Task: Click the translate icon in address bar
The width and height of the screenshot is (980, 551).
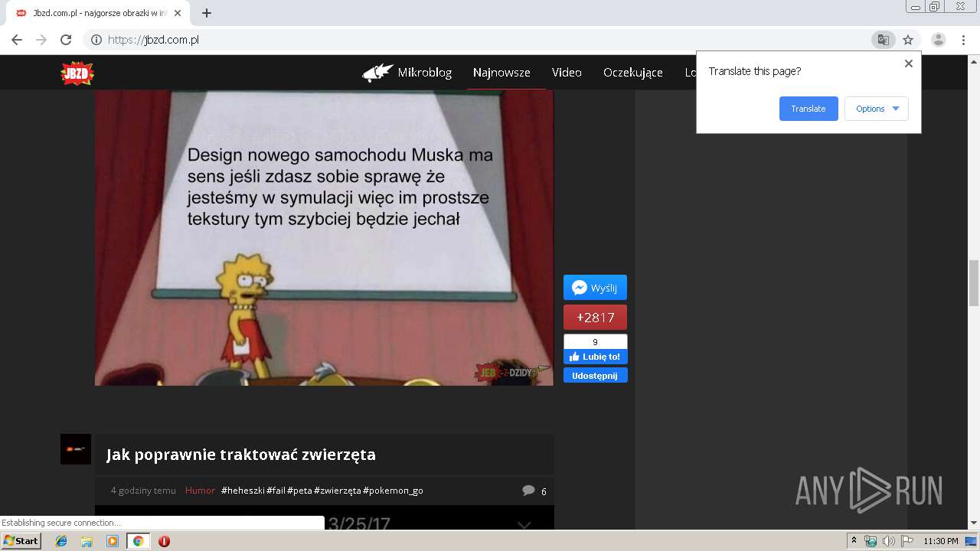Action: (883, 40)
